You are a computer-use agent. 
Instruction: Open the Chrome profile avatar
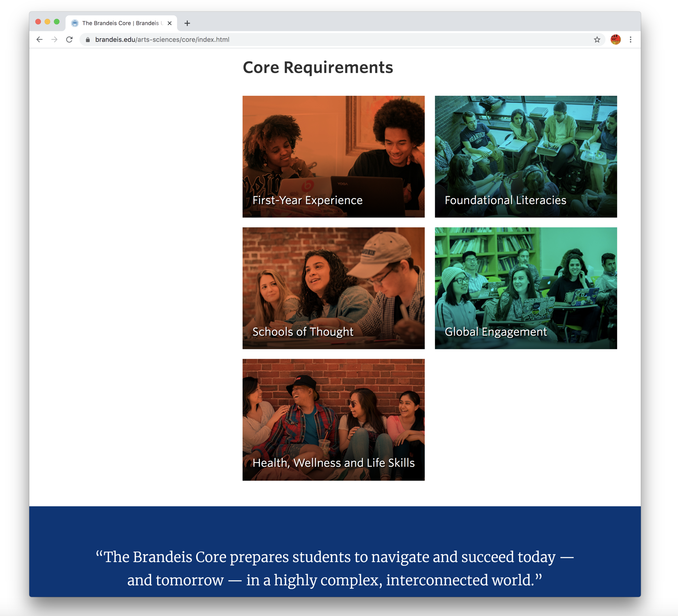(615, 40)
